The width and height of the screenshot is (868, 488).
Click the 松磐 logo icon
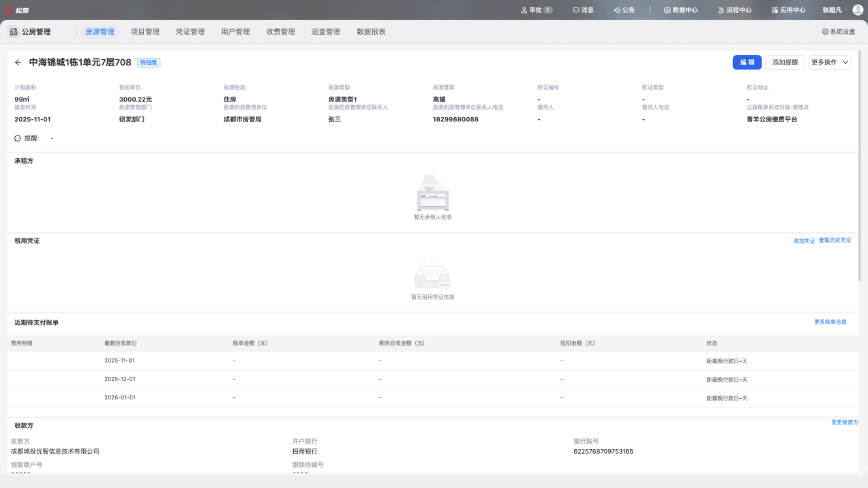coord(10,10)
